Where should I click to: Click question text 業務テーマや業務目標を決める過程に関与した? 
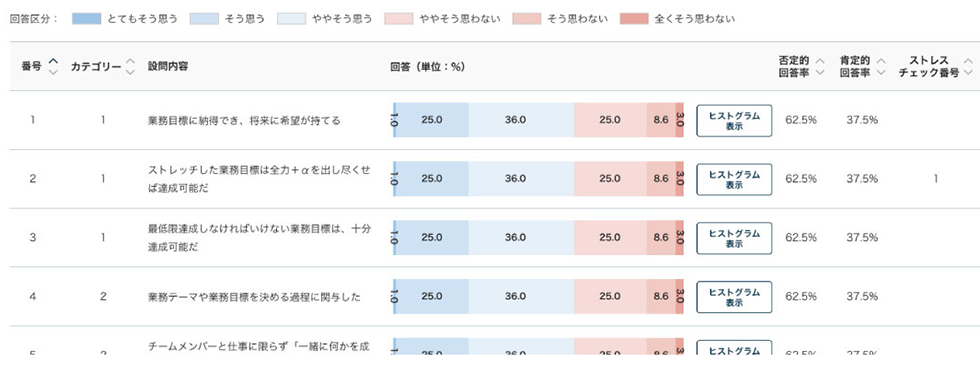pyautogui.click(x=254, y=297)
